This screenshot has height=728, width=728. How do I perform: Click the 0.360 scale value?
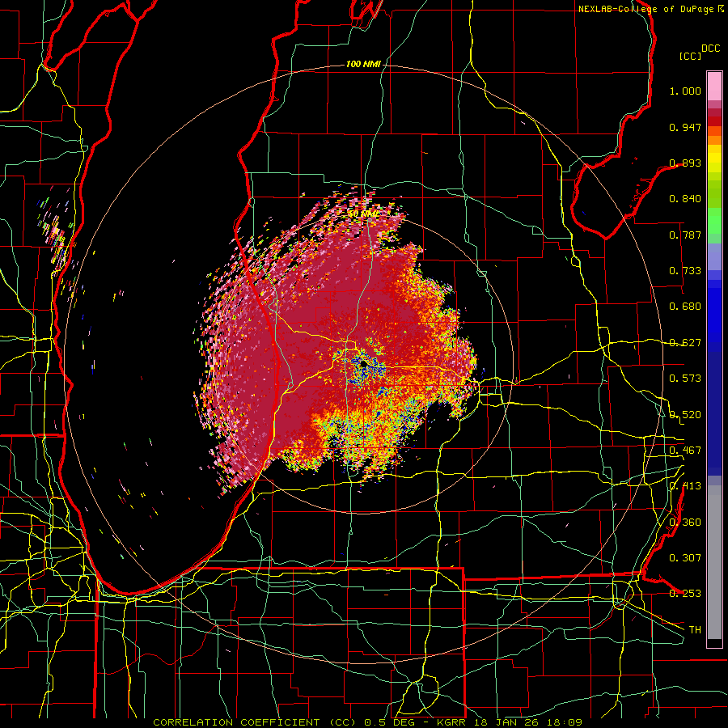pos(685,523)
